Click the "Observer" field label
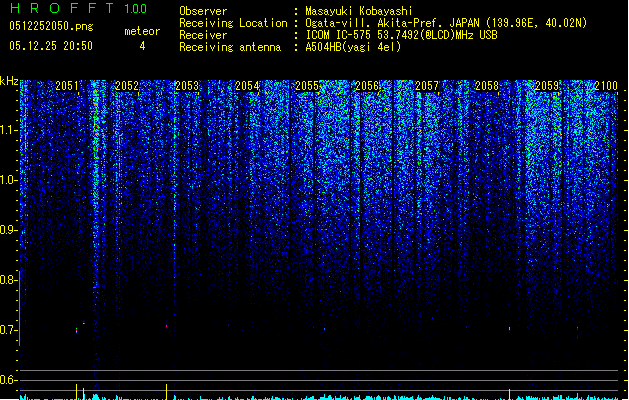The height and width of the screenshot is (400, 629). (x=203, y=11)
